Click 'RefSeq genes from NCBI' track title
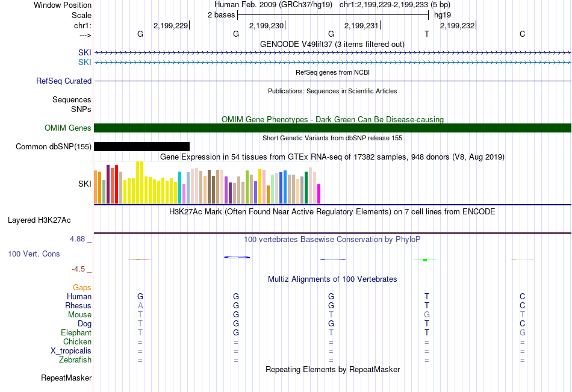This screenshot has height=392, width=572. click(x=333, y=72)
